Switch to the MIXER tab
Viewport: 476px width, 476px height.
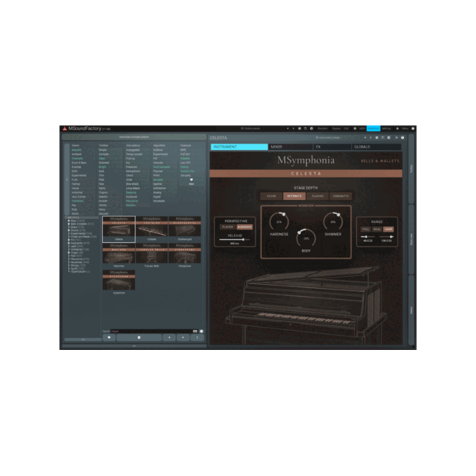290,147
